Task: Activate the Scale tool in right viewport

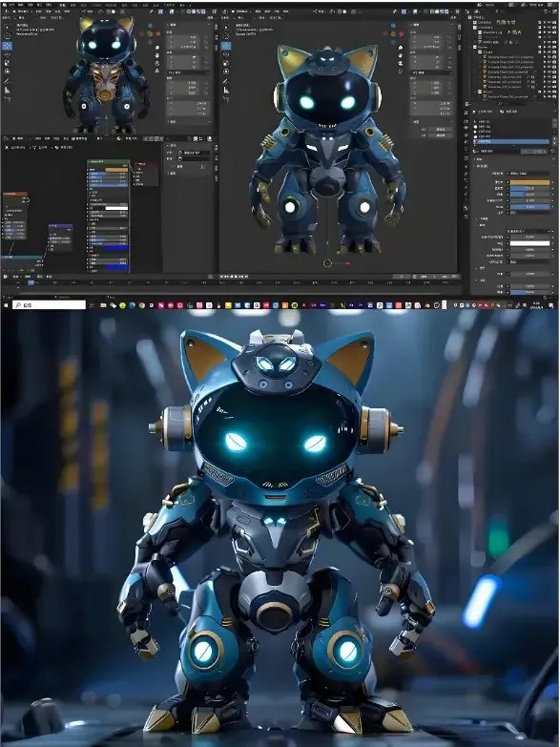Action: click(x=226, y=63)
